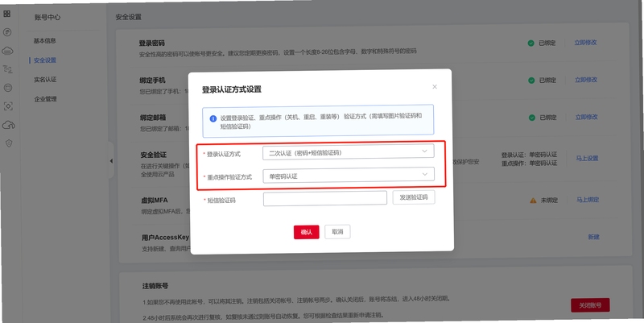
Task: Click the 用户AccessKey section heading
Action: [x=165, y=237]
